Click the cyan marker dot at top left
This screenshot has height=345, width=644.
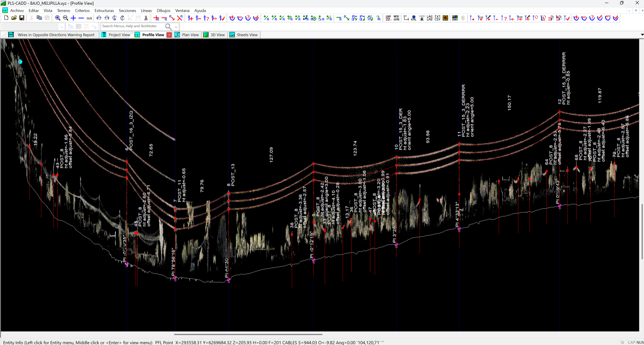20,61
